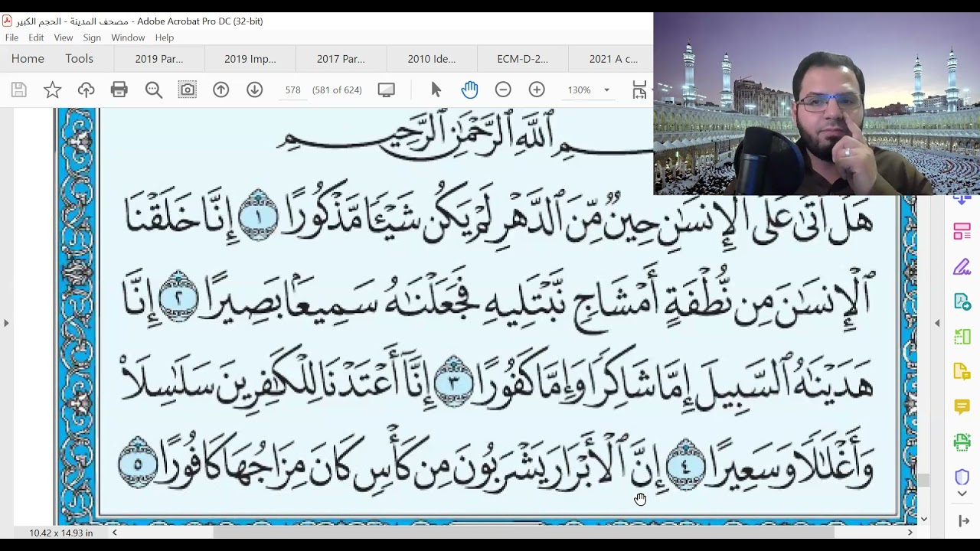Click the vertical scrollbar thumb
This screenshot has height=551, width=980.
coord(924,481)
